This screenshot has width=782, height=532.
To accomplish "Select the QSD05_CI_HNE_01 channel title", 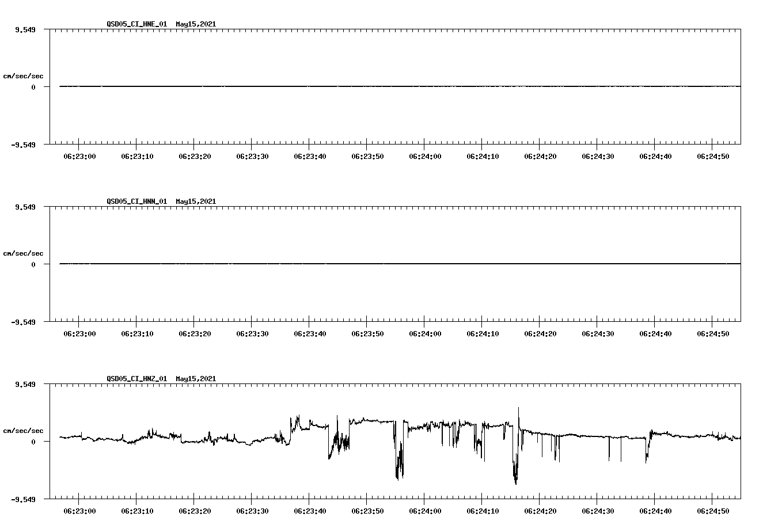I will pos(136,24).
